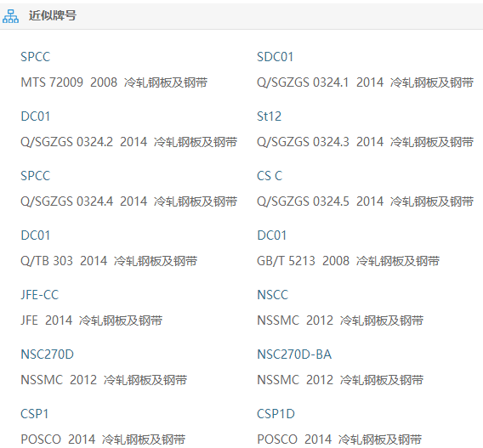This screenshot has width=483, height=448.
Task: Open the JFE-CC grade link
Action: 39,295
